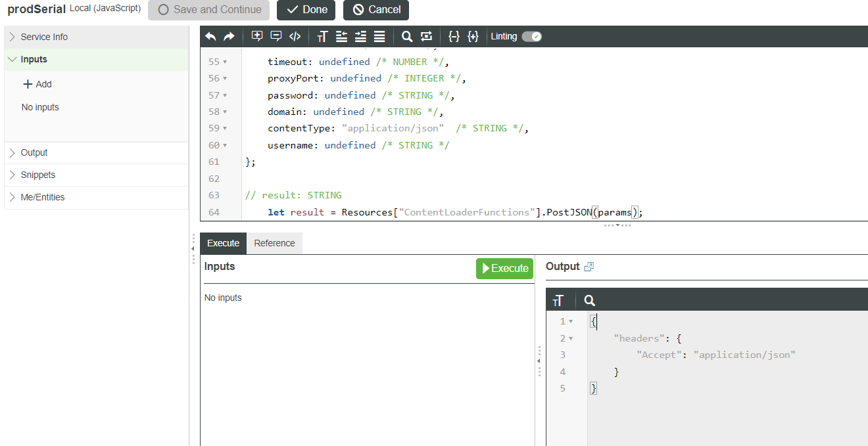The width and height of the screenshot is (868, 446).
Task: Click the Done button
Action: (306, 10)
